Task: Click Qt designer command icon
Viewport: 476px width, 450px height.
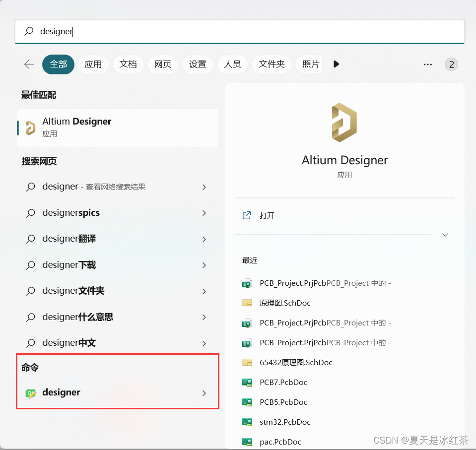Action: click(31, 393)
